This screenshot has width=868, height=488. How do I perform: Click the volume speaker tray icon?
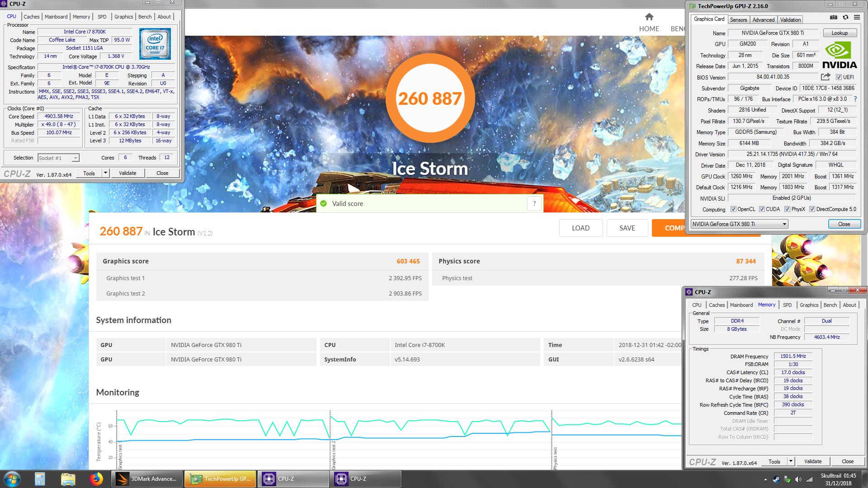[798, 479]
